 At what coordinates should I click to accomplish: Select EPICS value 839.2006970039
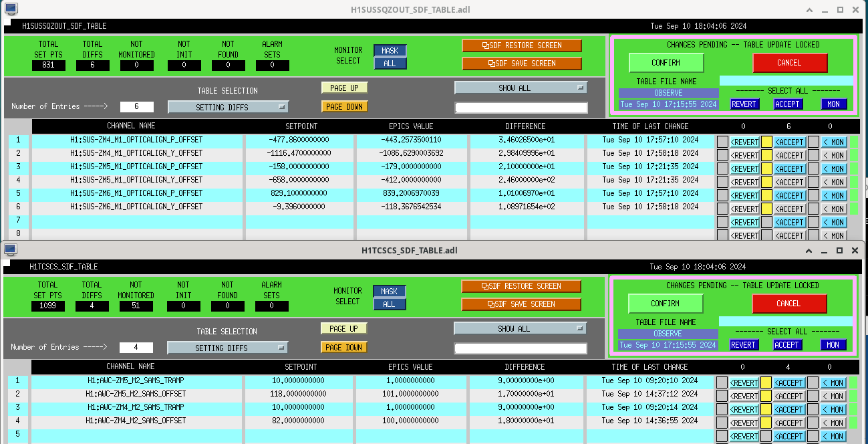412,193
